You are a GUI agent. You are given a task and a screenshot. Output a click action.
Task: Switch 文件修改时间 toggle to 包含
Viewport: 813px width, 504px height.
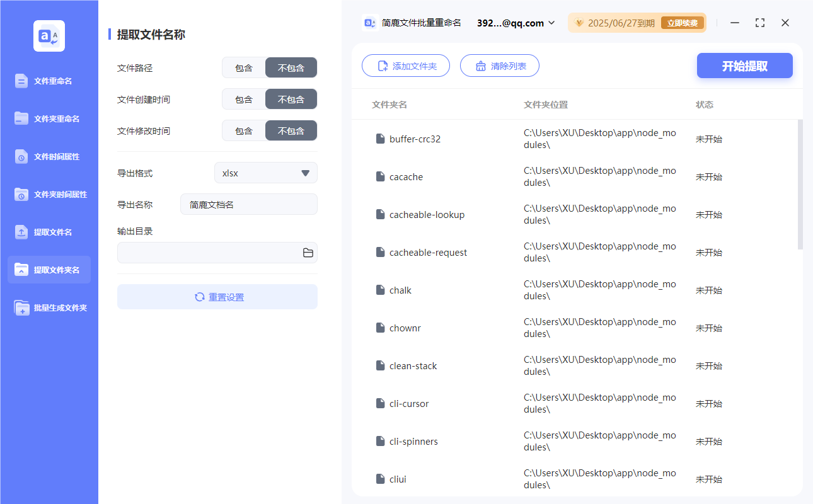[x=243, y=130]
